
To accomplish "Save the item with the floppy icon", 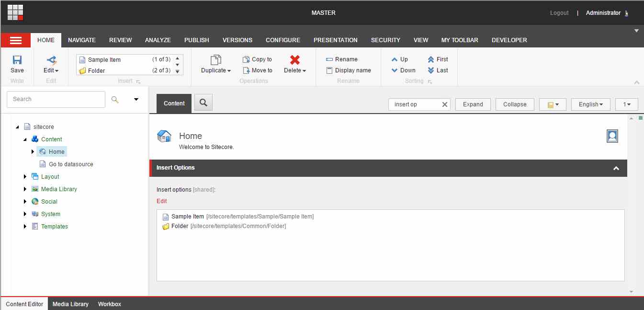I will [17, 60].
